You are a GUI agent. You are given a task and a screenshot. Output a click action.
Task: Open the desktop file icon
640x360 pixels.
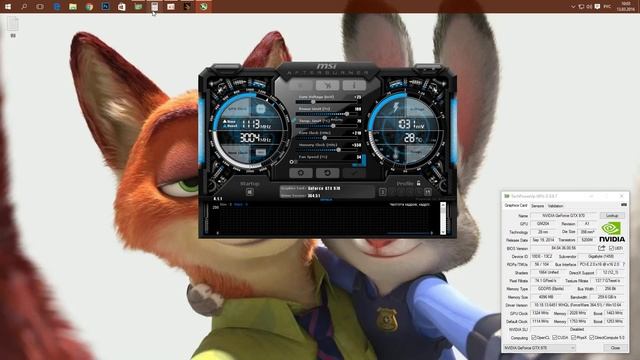(x=13, y=27)
